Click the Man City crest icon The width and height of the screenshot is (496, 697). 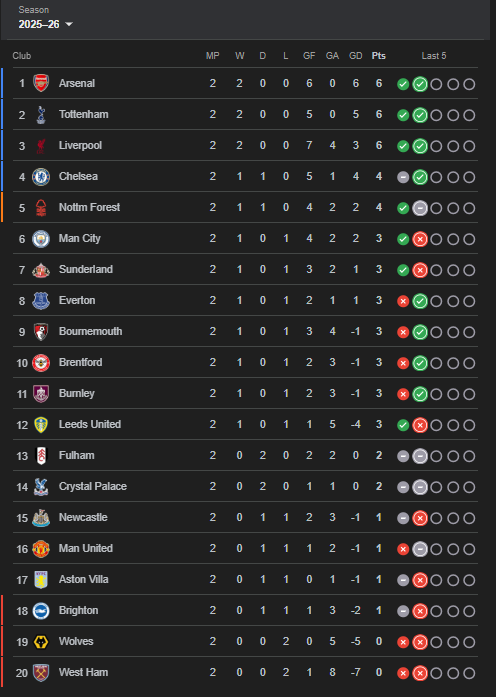(x=41, y=239)
